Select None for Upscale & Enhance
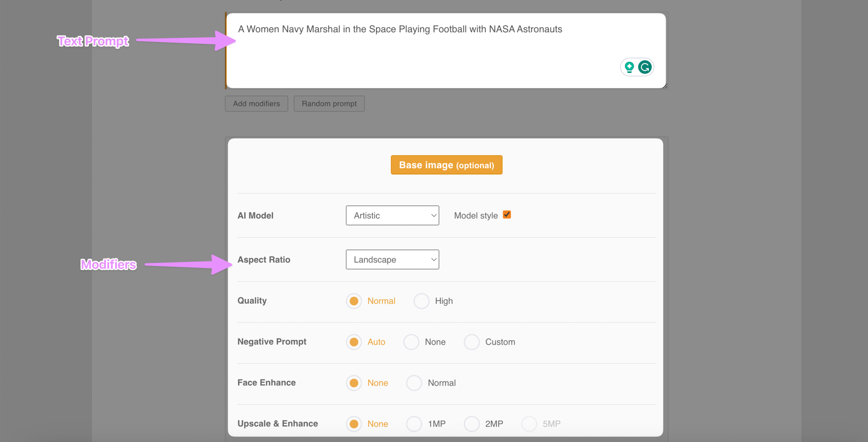The width and height of the screenshot is (868, 442). tap(354, 424)
